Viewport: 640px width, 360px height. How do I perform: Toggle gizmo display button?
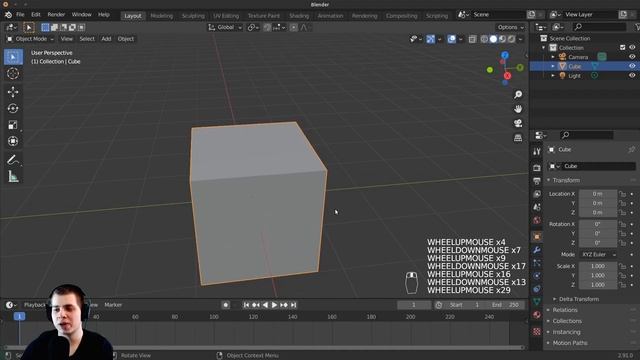pos(431,39)
